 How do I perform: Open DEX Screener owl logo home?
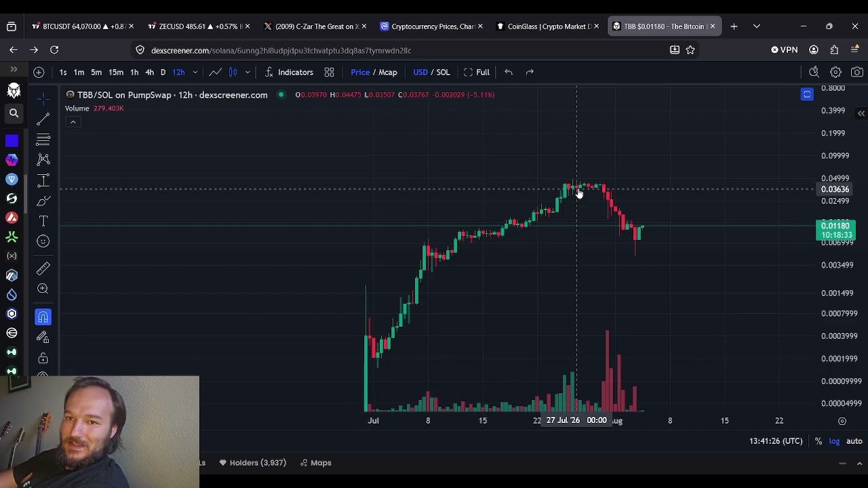(14, 90)
